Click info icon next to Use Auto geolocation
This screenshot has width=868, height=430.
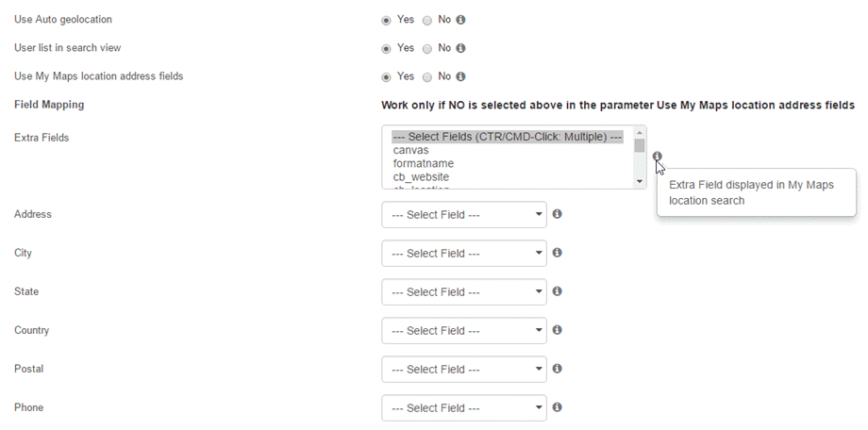coord(460,20)
